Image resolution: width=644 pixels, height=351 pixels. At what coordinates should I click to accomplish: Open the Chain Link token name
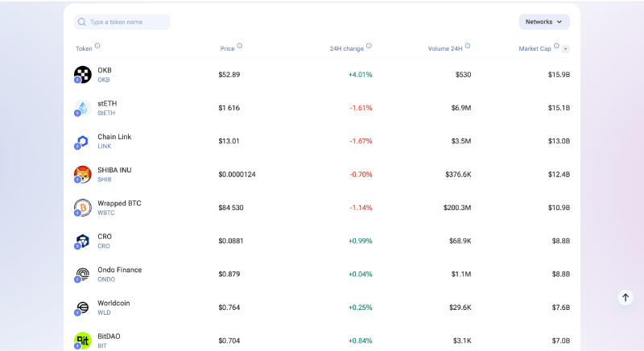tap(114, 137)
